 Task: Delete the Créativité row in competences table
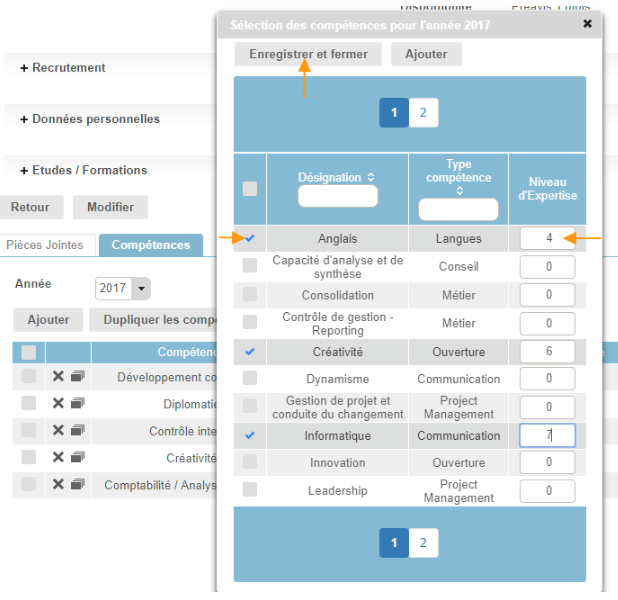pos(58,457)
